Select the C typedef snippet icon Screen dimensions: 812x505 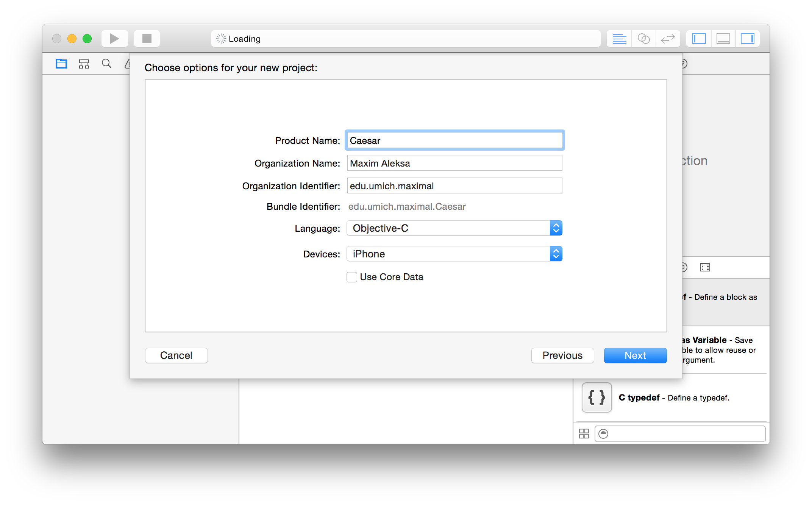point(597,397)
